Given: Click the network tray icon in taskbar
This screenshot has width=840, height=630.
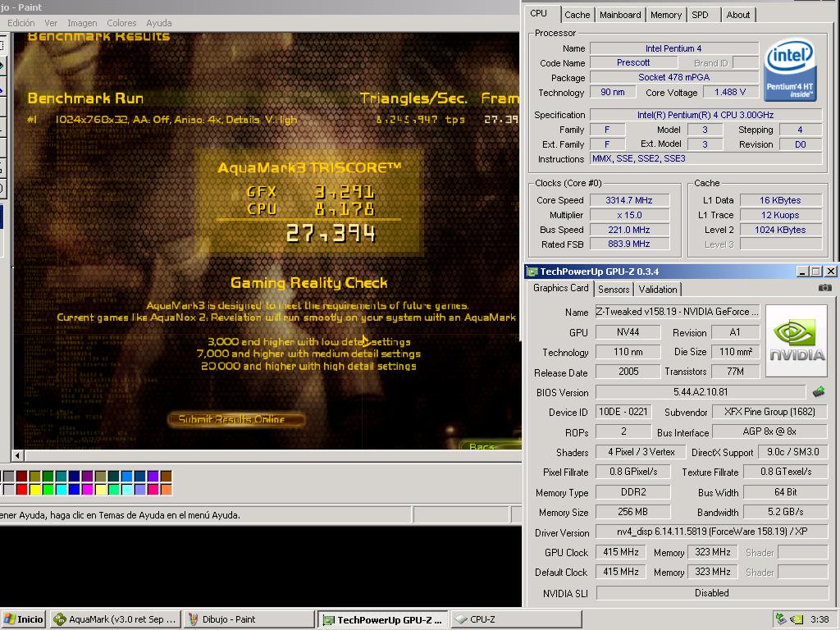Looking at the screenshot, I should 781,619.
